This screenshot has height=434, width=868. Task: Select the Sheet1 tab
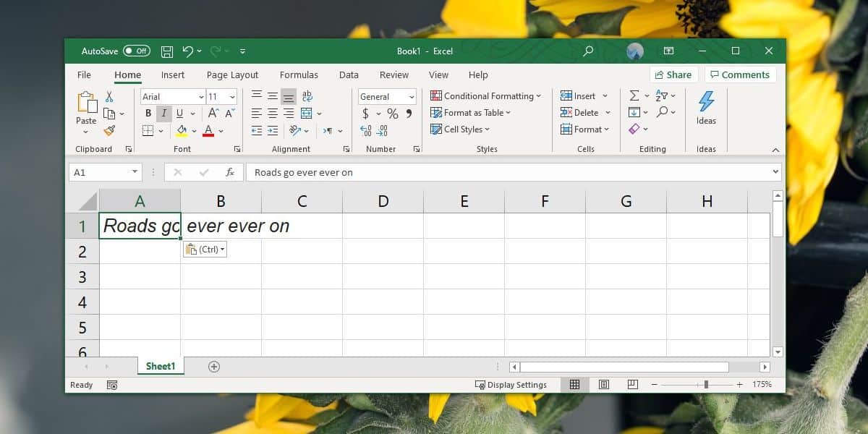pyautogui.click(x=160, y=366)
